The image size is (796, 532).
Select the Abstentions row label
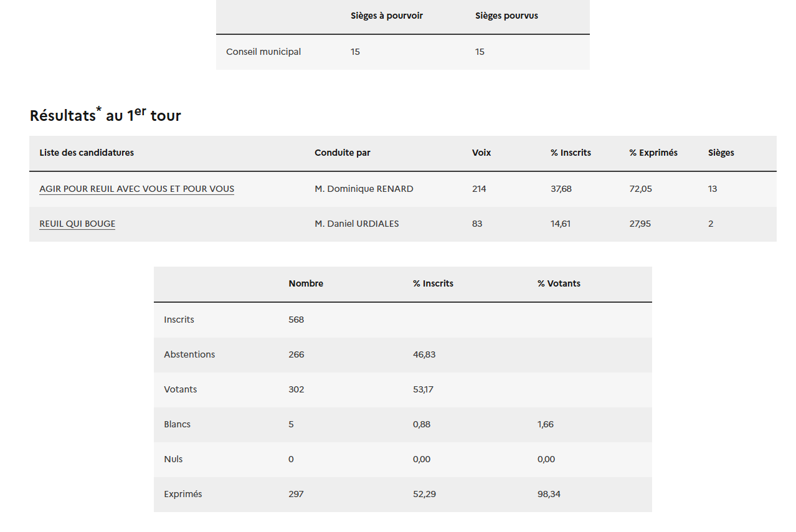click(x=189, y=354)
